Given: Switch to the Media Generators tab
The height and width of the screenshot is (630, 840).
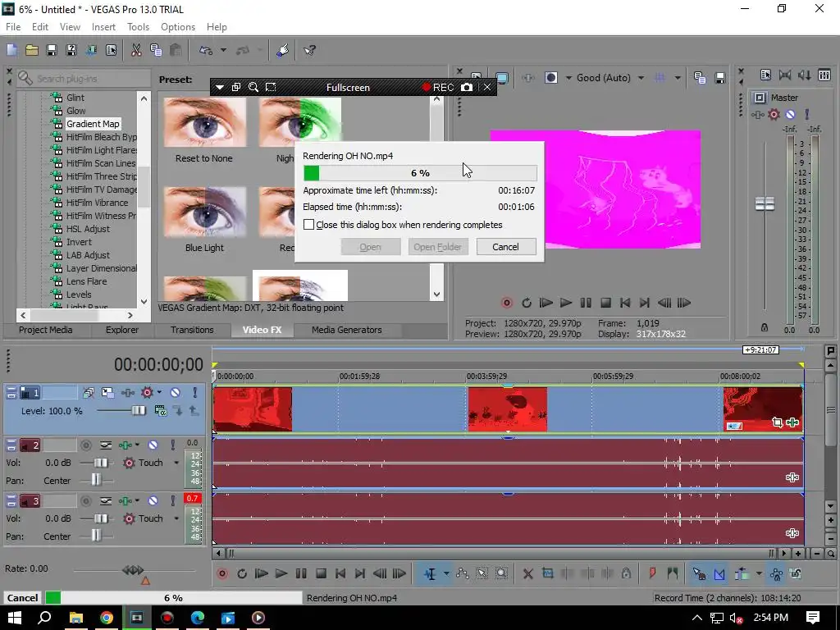Looking at the screenshot, I should point(347,330).
